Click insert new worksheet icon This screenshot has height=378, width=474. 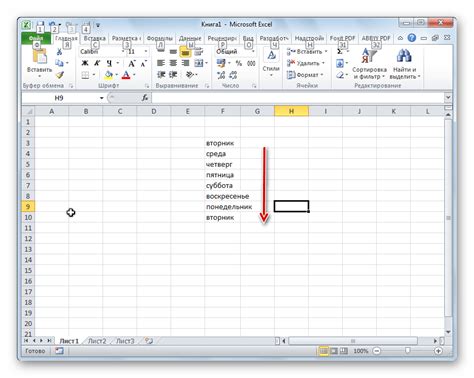point(149,341)
